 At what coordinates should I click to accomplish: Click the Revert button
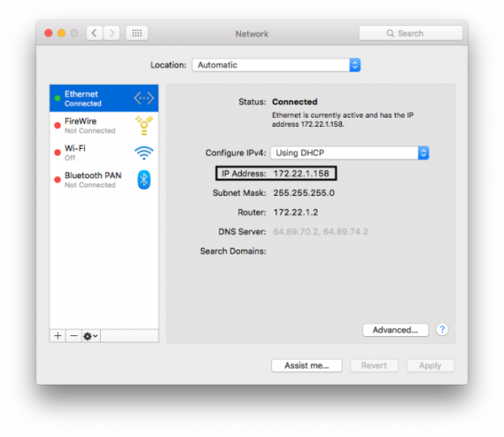coord(374,366)
